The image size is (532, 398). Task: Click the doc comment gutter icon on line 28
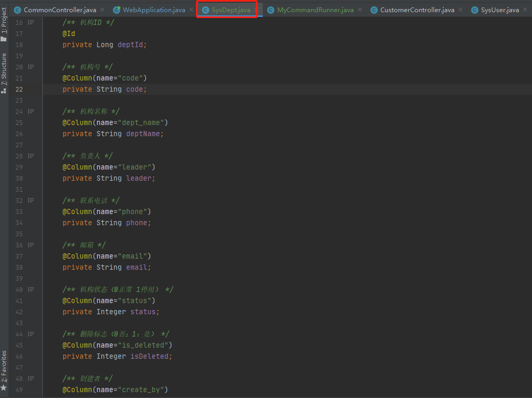(31, 156)
